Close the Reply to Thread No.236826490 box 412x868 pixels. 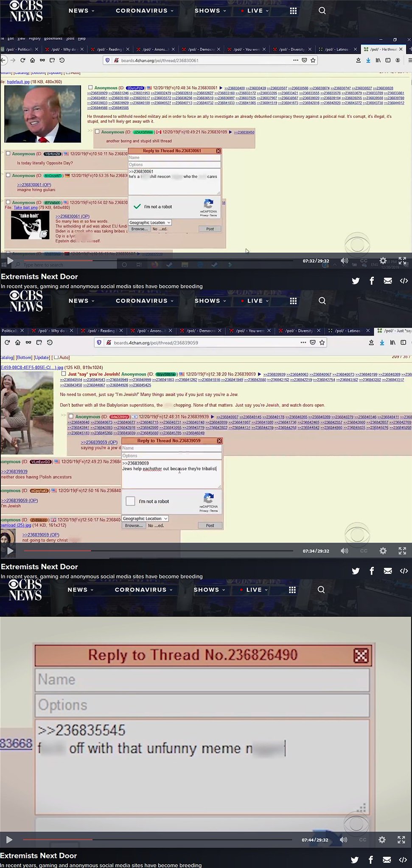pos(361,656)
